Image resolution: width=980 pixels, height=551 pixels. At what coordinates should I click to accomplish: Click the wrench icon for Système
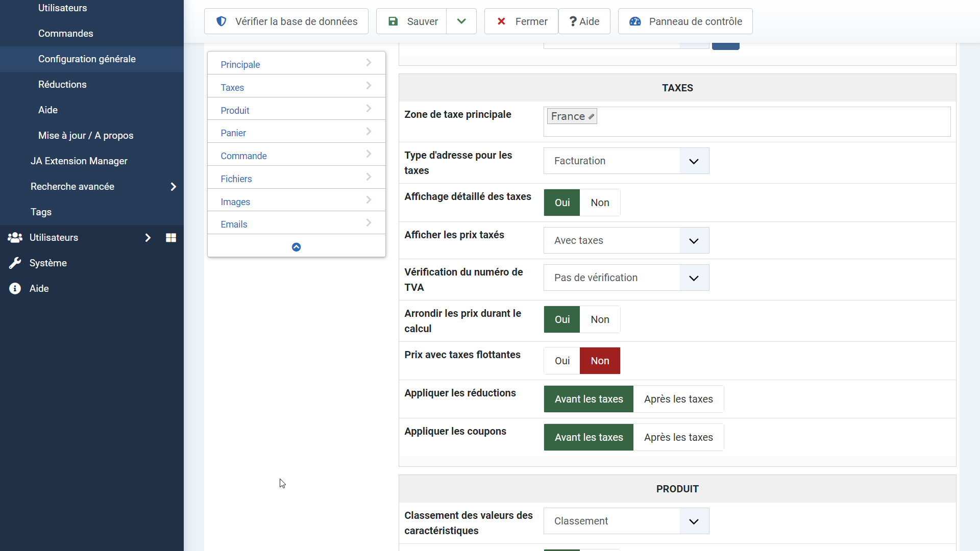[15, 263]
